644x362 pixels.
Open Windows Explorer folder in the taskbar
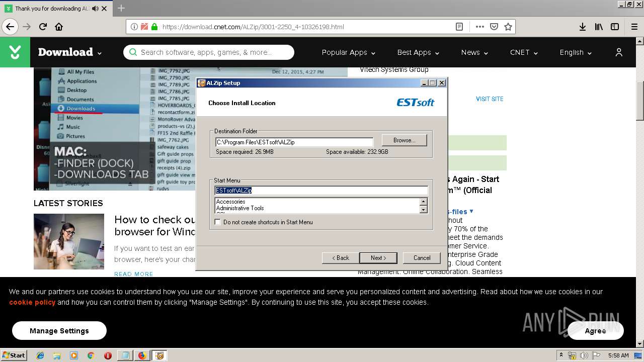point(57,355)
